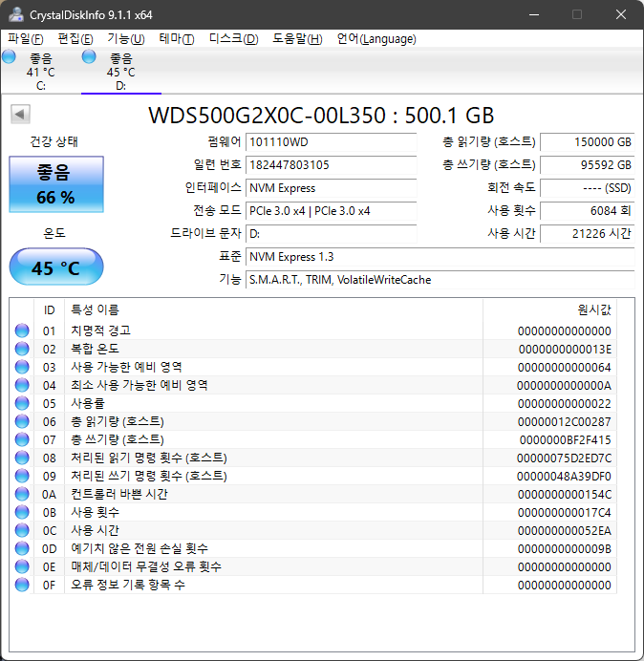Viewport: 644px width, 661px height.
Task: Click raw value 00000012C00287
Action: [x=565, y=421]
